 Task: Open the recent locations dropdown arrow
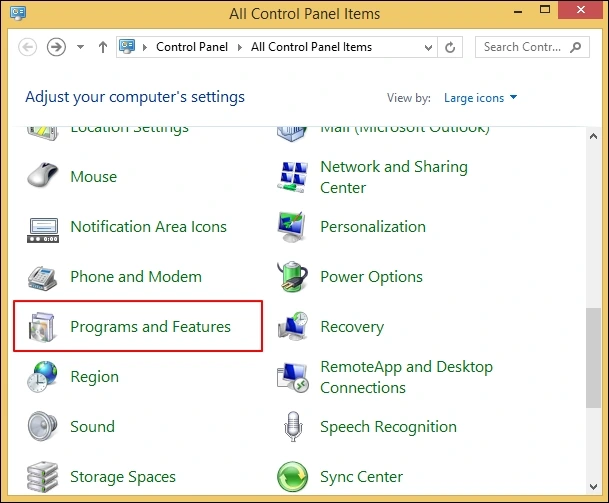coord(80,47)
